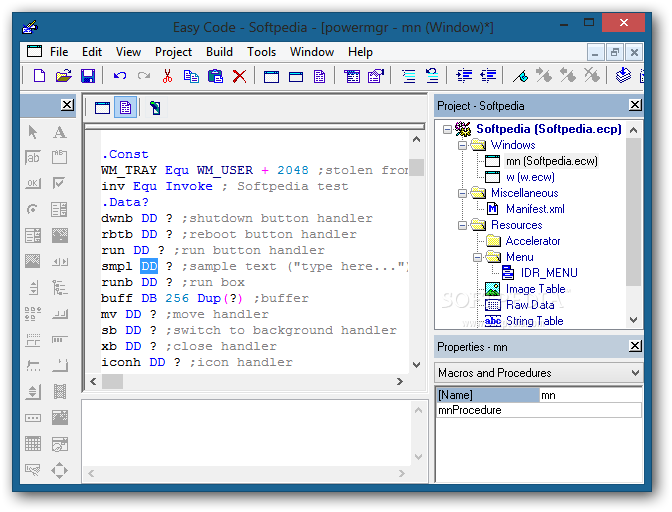672x512 pixels.
Task: Select the Accelerator resource folder
Action: 533,241
